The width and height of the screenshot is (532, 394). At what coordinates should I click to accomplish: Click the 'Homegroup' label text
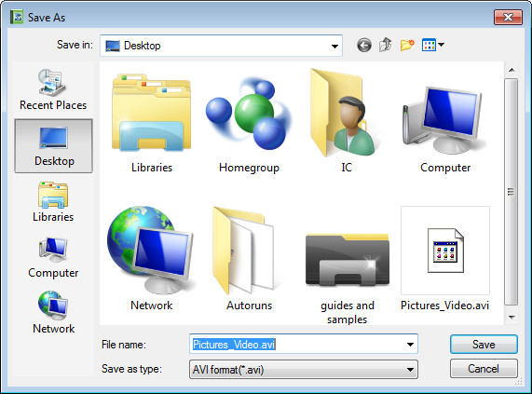click(x=249, y=168)
